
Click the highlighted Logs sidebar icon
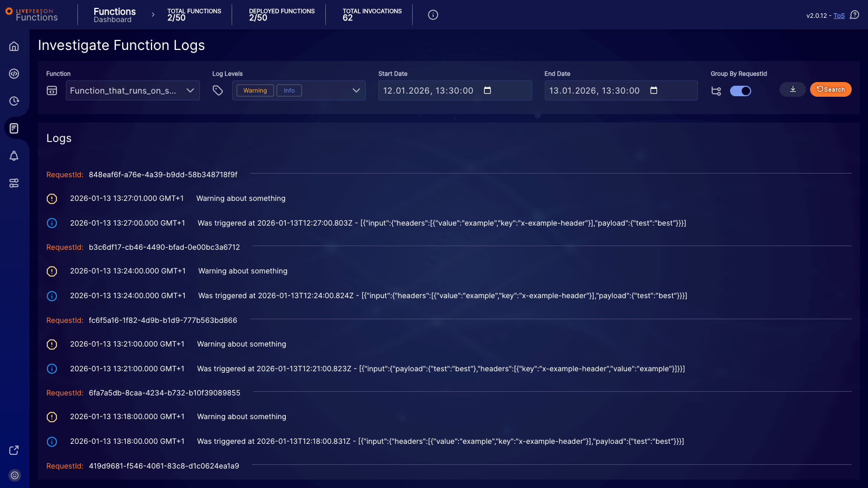(14, 128)
